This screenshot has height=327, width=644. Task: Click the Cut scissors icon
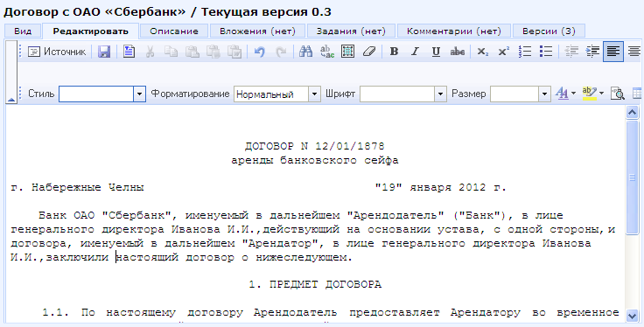[x=150, y=52]
